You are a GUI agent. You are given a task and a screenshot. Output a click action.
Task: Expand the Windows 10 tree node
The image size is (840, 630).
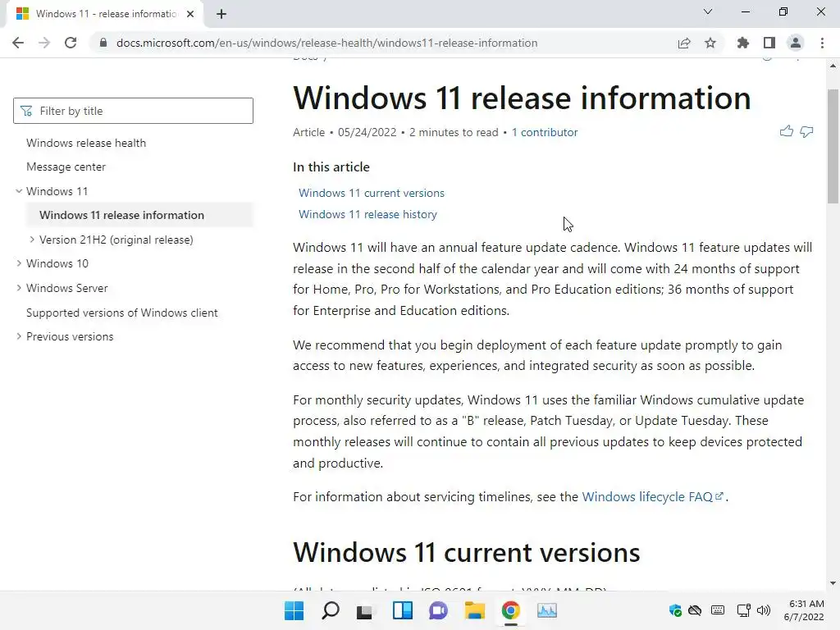click(x=19, y=263)
